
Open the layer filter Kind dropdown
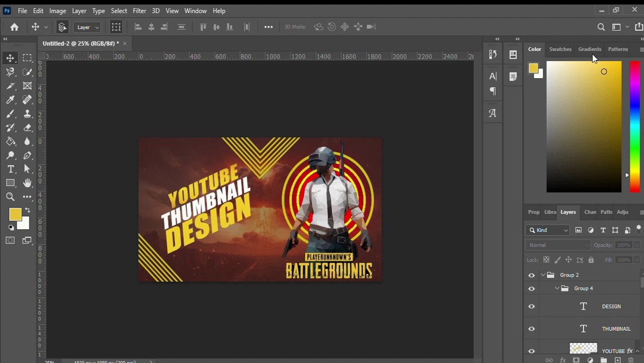point(548,230)
